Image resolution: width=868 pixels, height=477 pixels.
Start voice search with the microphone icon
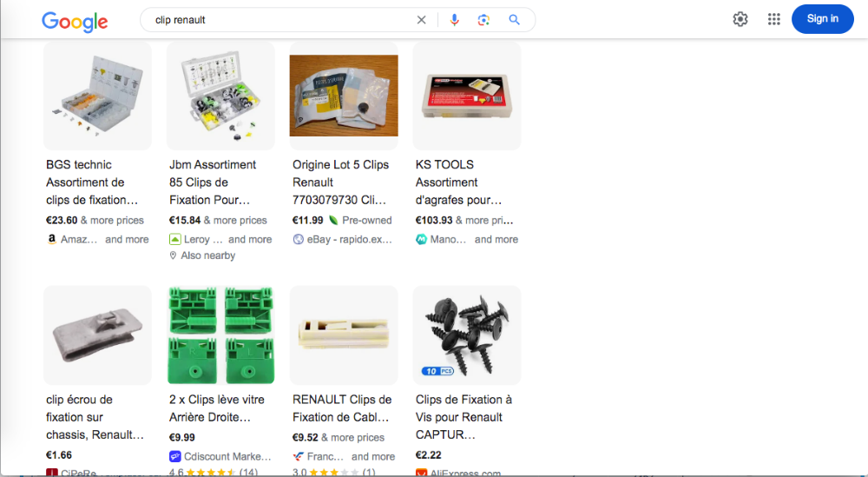coord(455,20)
